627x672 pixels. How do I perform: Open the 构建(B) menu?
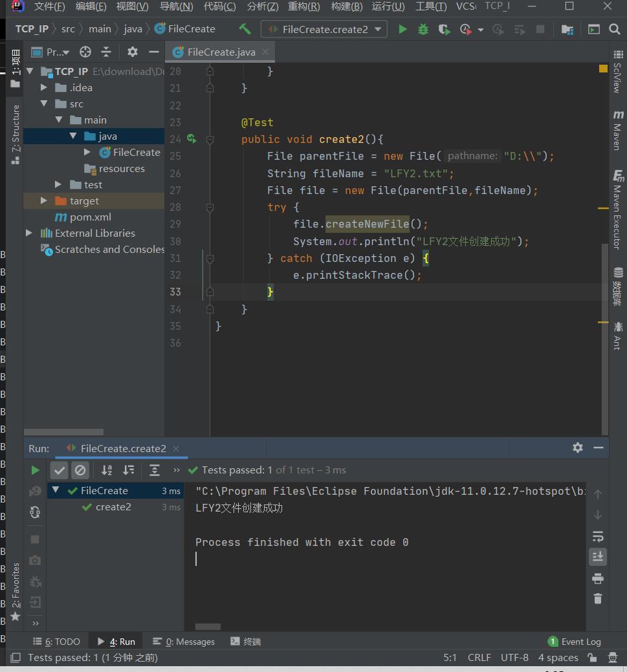346,6
